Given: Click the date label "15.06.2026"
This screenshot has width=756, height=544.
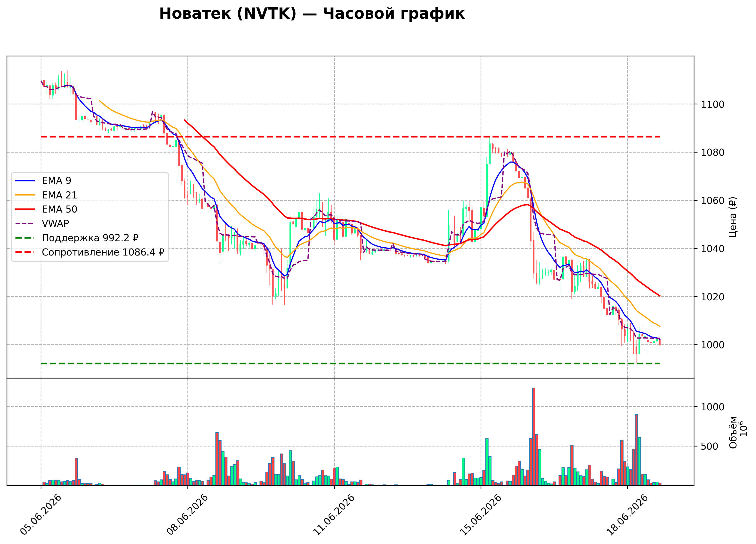Looking at the screenshot, I should [481, 515].
